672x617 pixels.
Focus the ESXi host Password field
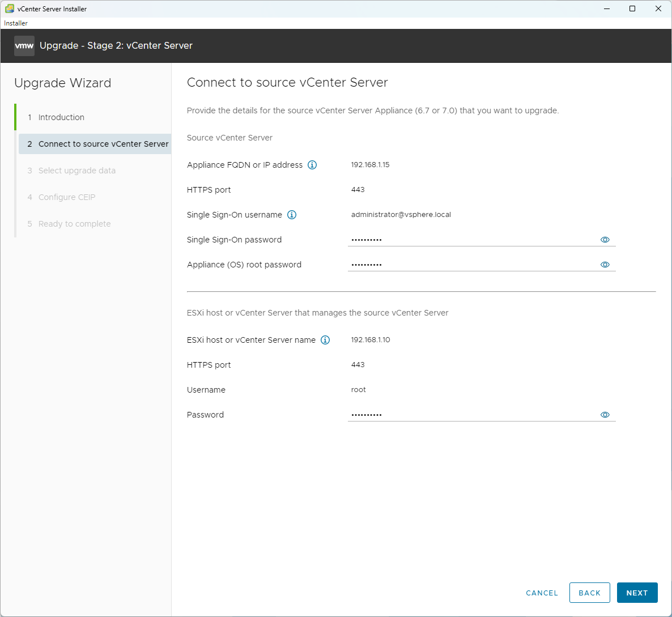point(470,415)
